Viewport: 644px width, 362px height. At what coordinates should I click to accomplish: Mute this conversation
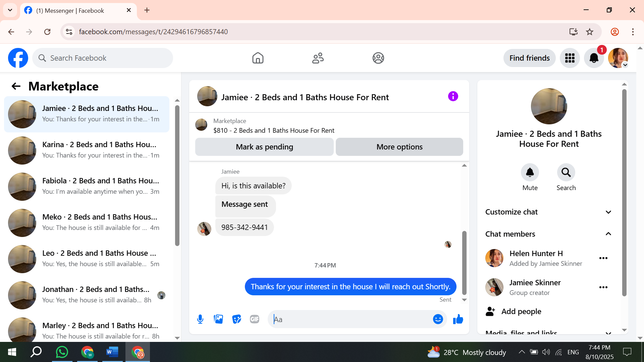click(530, 173)
